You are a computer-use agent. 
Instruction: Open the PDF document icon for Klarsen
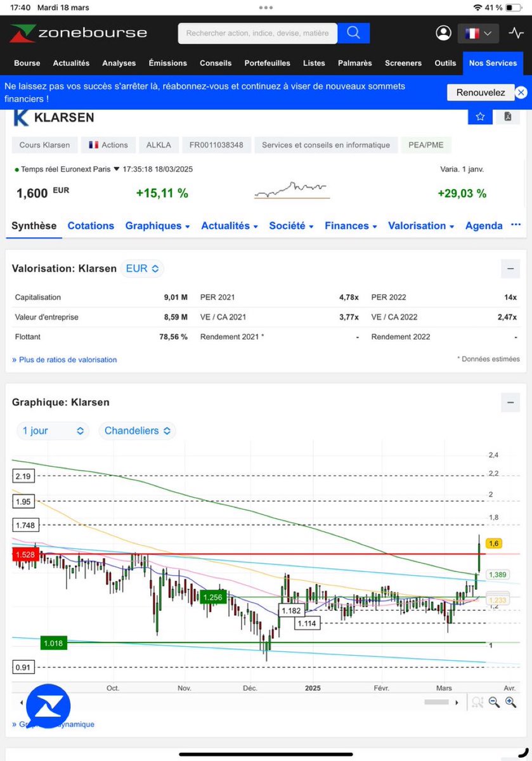[508, 117]
